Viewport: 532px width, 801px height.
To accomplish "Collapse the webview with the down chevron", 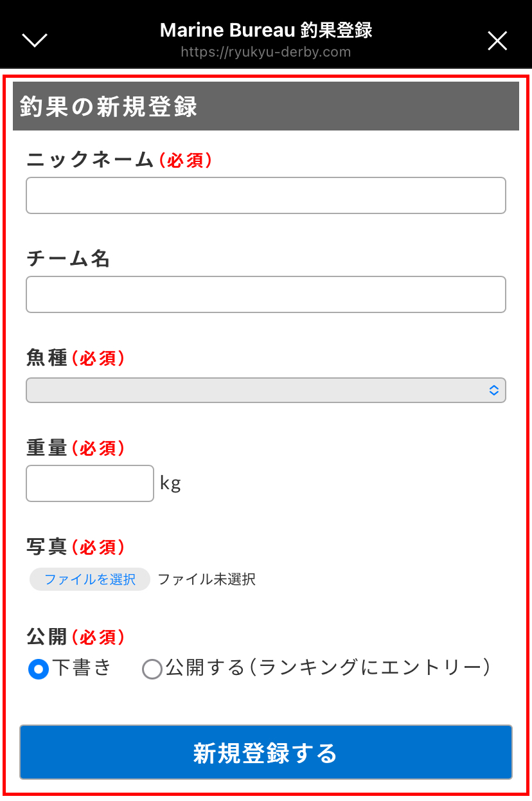I will coord(34,40).
